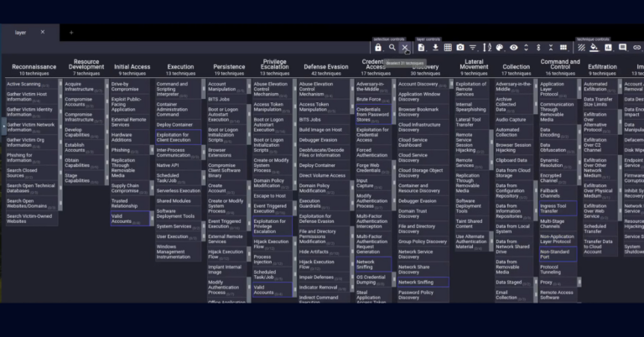This screenshot has width=644, height=337.
Task: Select the Command and Control tactic header
Action: (560, 65)
